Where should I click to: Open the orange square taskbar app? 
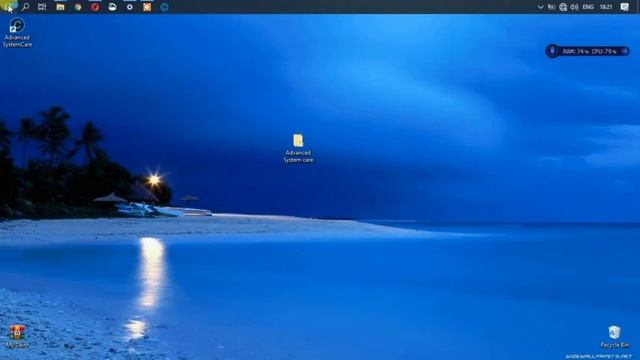[147, 7]
